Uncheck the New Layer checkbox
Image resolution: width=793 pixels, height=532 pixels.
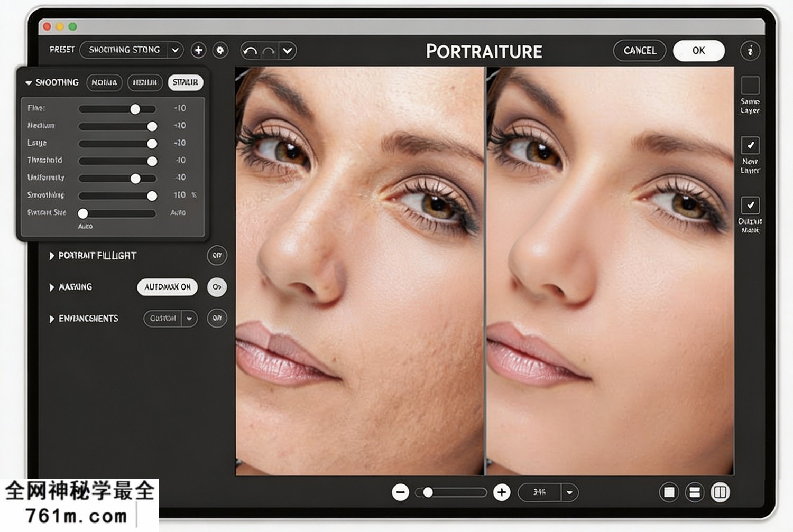point(750,145)
